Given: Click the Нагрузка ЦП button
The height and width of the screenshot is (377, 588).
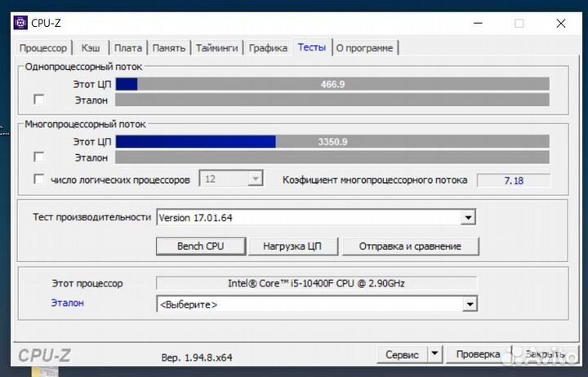Looking at the screenshot, I should (x=292, y=246).
